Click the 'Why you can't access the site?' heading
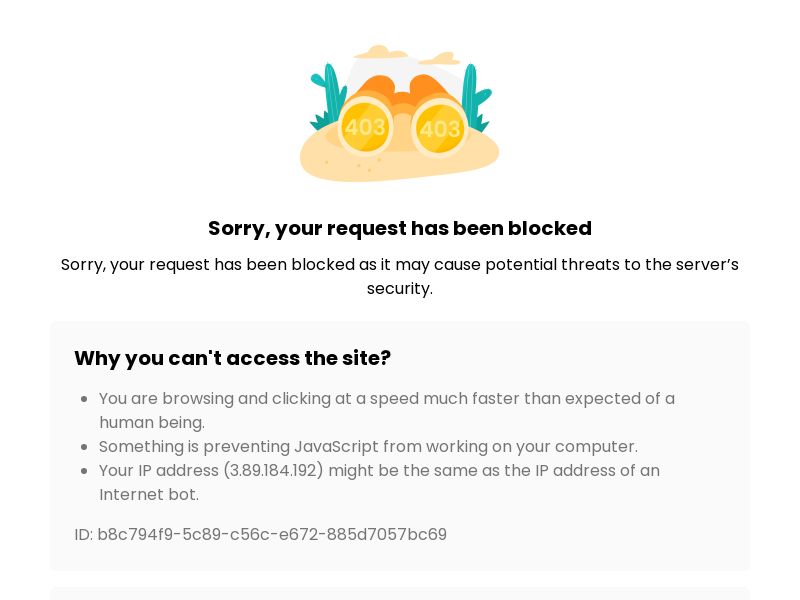The image size is (800, 600). [232, 358]
